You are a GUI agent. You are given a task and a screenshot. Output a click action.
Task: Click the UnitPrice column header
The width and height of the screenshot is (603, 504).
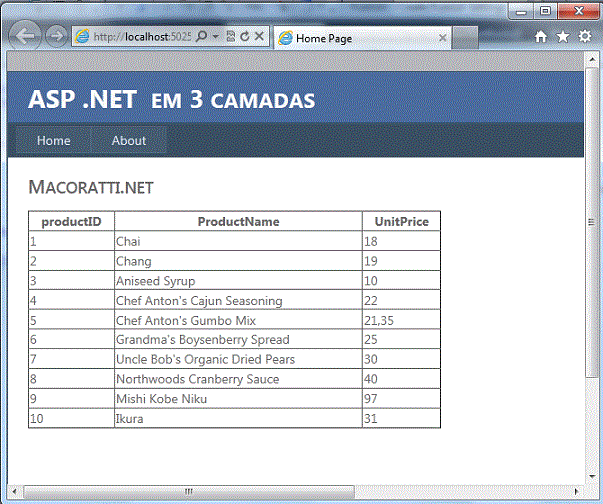(401, 221)
